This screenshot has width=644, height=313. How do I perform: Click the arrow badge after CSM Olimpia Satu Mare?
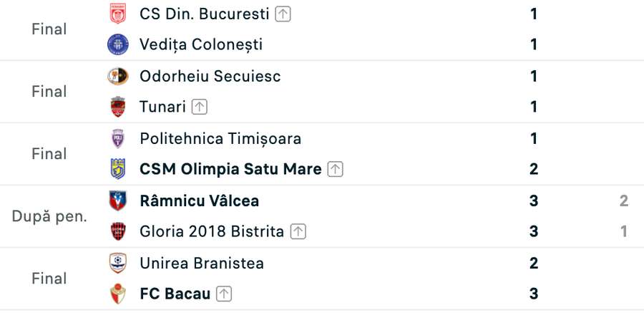tap(335, 170)
